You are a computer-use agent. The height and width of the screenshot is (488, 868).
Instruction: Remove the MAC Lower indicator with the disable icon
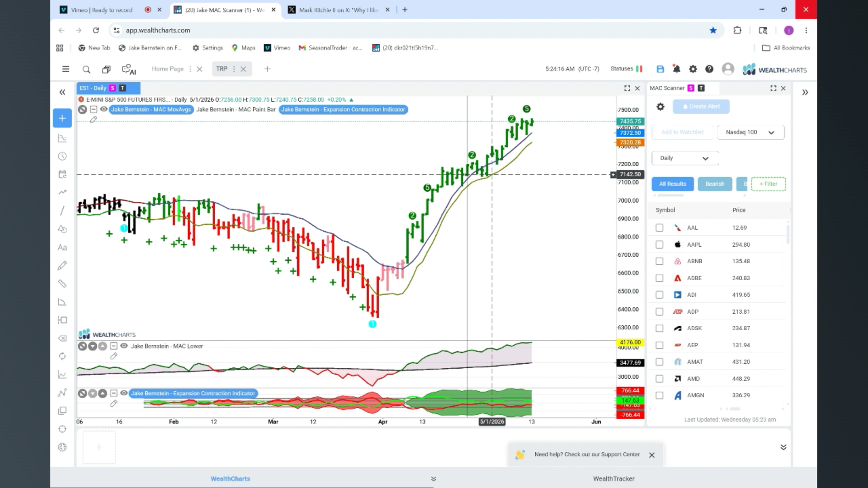point(82,346)
